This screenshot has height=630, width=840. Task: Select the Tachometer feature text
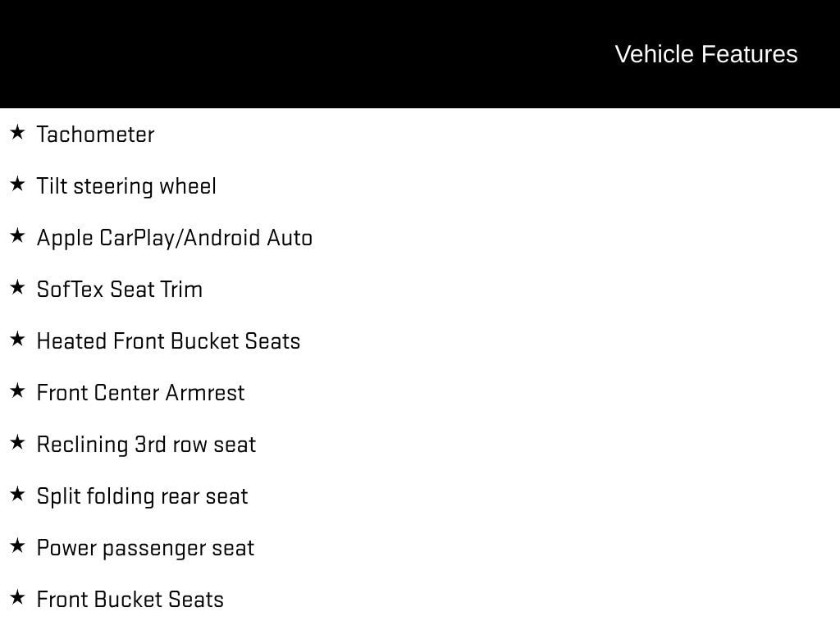95,135
